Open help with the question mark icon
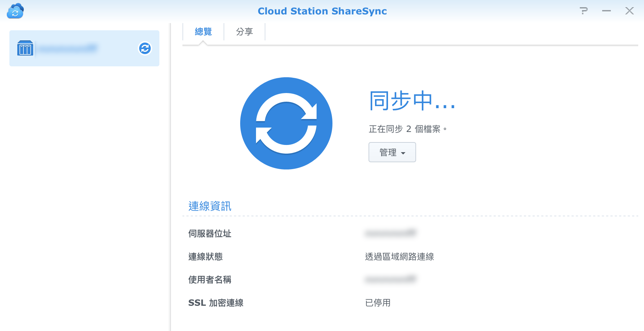The image size is (644, 331). [x=583, y=11]
